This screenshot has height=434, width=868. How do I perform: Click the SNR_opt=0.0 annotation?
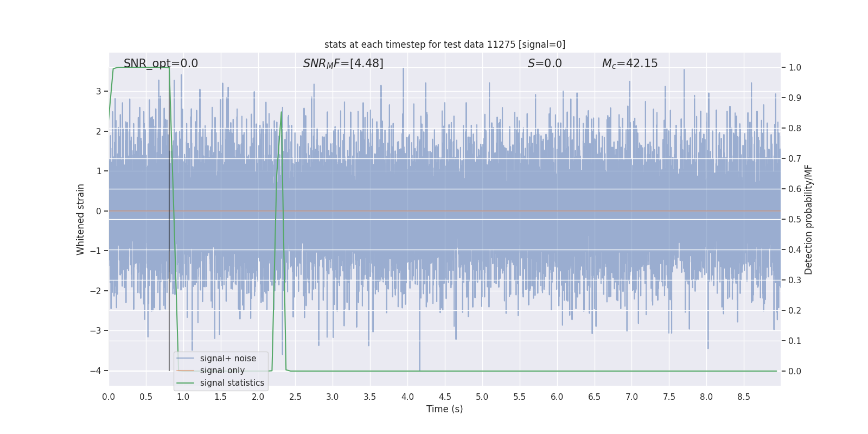[161, 63]
